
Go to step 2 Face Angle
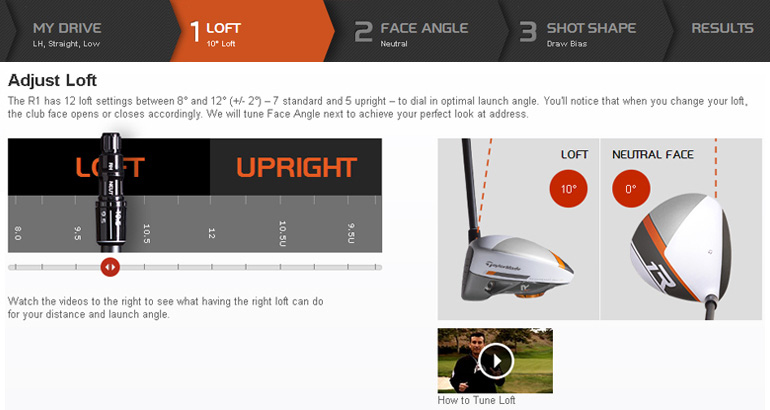pos(412,33)
